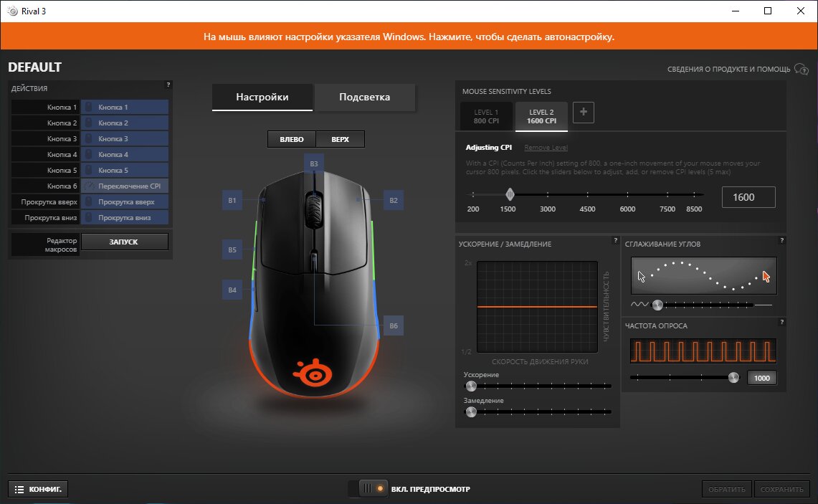Click the 8500 mark label under CPI slider
The width and height of the screenshot is (818, 504).
[x=694, y=209]
